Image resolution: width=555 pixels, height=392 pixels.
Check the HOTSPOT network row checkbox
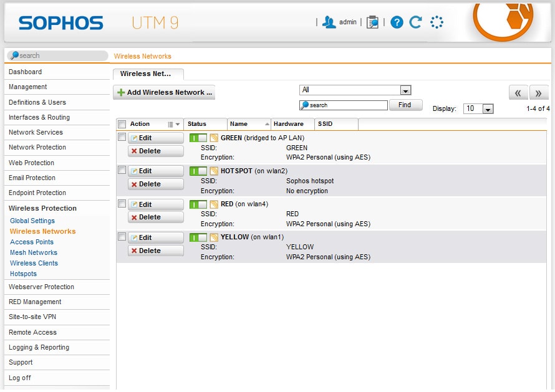(122, 170)
